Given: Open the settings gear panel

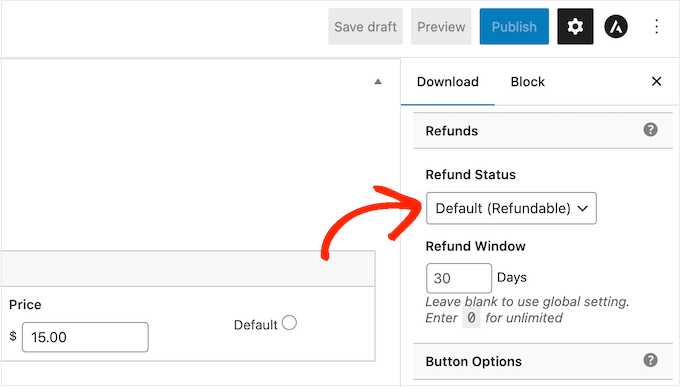Looking at the screenshot, I should 575,26.
